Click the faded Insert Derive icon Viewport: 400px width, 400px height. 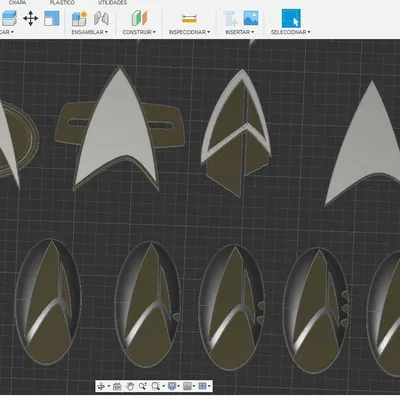click(x=231, y=18)
